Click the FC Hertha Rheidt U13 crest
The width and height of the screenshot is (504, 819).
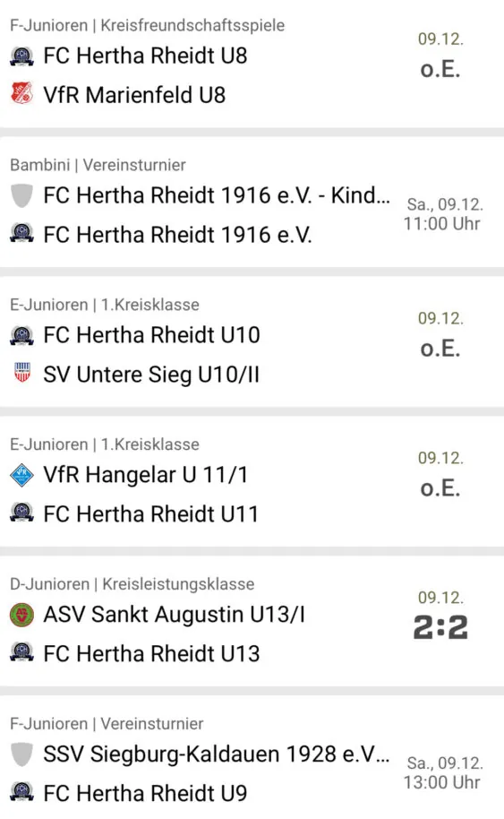[21, 653]
